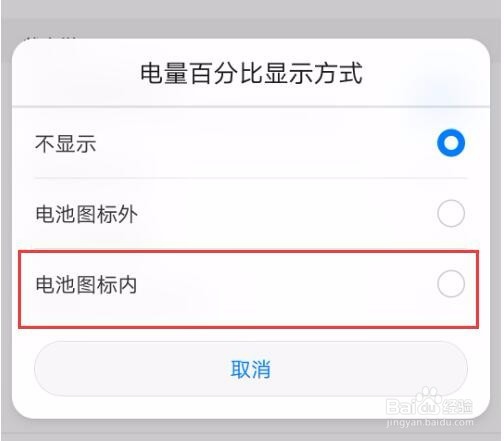Click empty space inside the red highlighted row

coord(287,289)
